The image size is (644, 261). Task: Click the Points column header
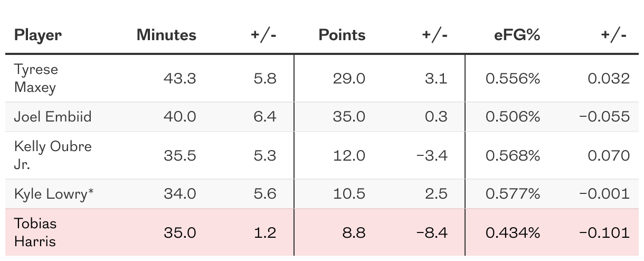point(342,35)
